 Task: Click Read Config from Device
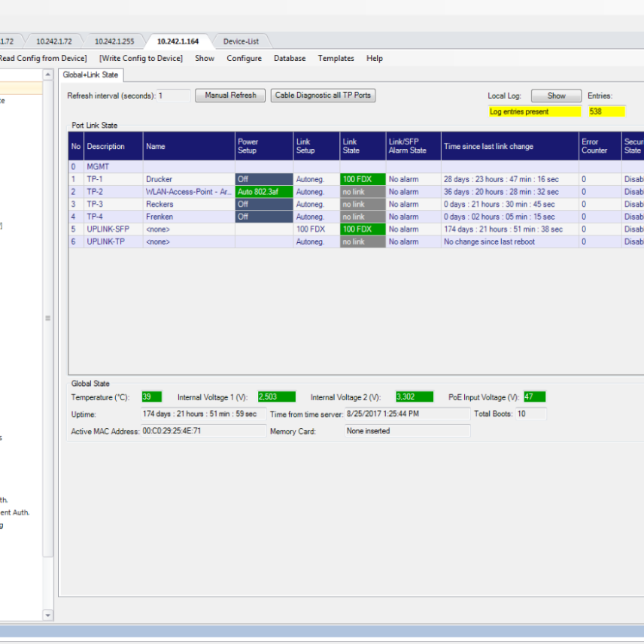tap(43, 59)
